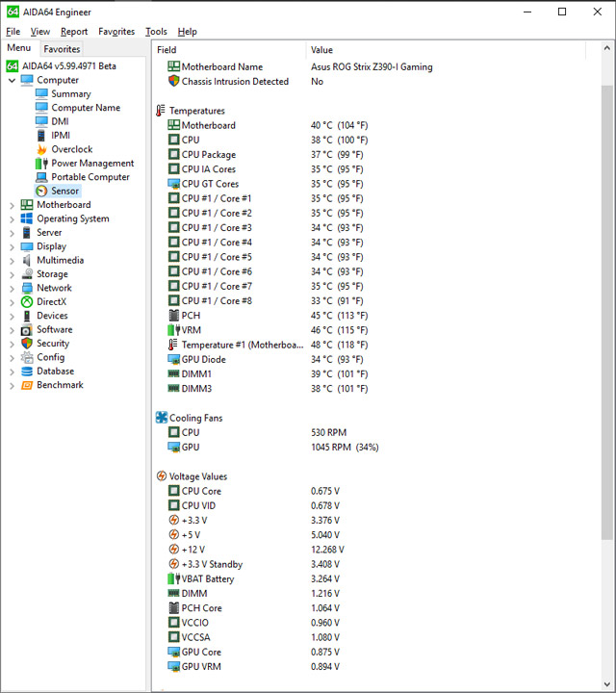Click the DirectX Xbox icon
Image resolution: width=616 pixels, height=693 pixels.
(27, 302)
